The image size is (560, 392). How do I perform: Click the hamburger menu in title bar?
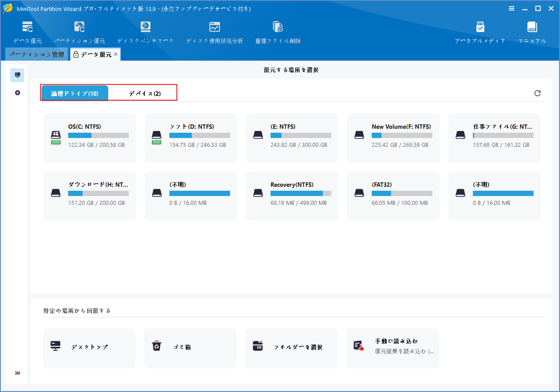(512, 8)
